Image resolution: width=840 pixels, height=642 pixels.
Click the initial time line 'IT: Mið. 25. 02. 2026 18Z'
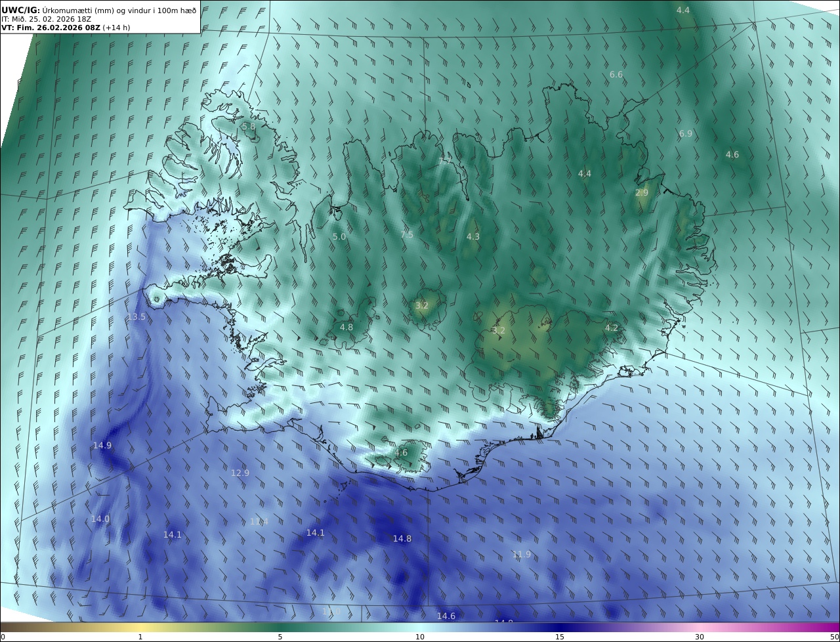47,19
